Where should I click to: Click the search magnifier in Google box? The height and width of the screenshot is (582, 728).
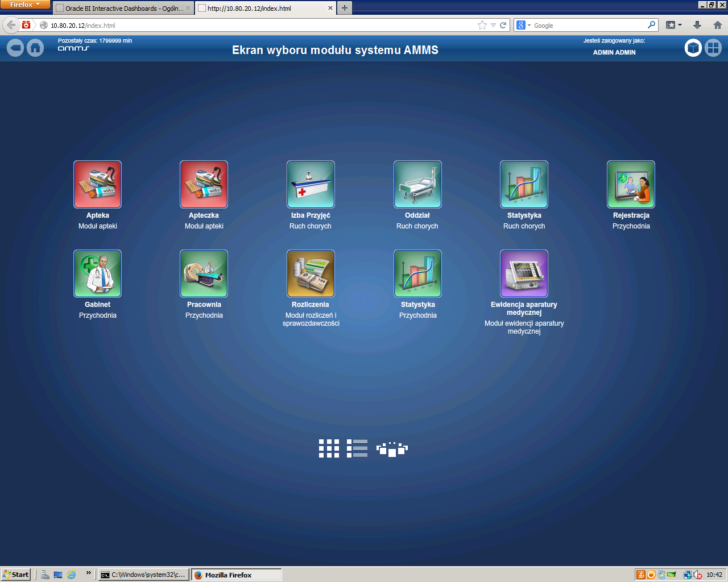pyautogui.click(x=651, y=25)
